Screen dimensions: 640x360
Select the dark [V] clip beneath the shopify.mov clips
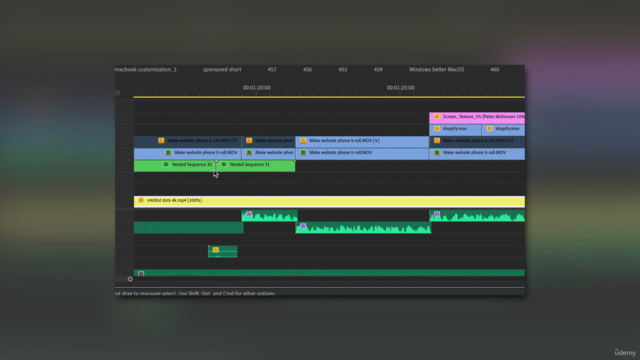click(477, 142)
